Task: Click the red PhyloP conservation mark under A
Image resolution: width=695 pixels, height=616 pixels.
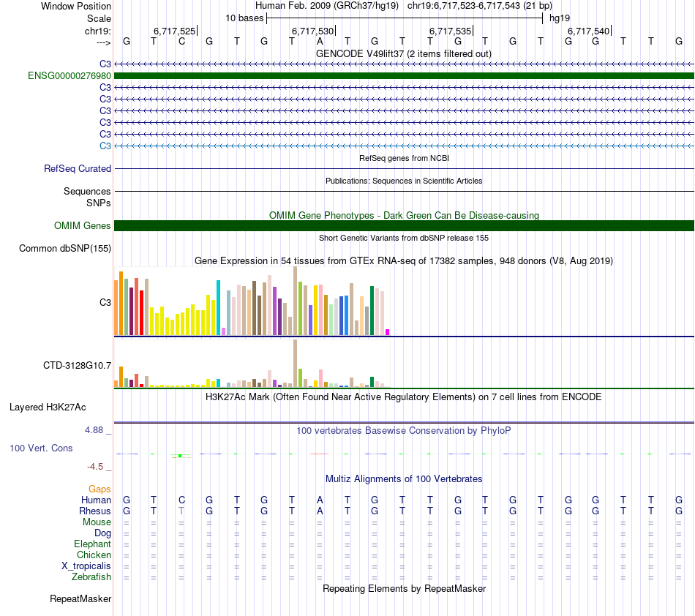Action: [319, 454]
